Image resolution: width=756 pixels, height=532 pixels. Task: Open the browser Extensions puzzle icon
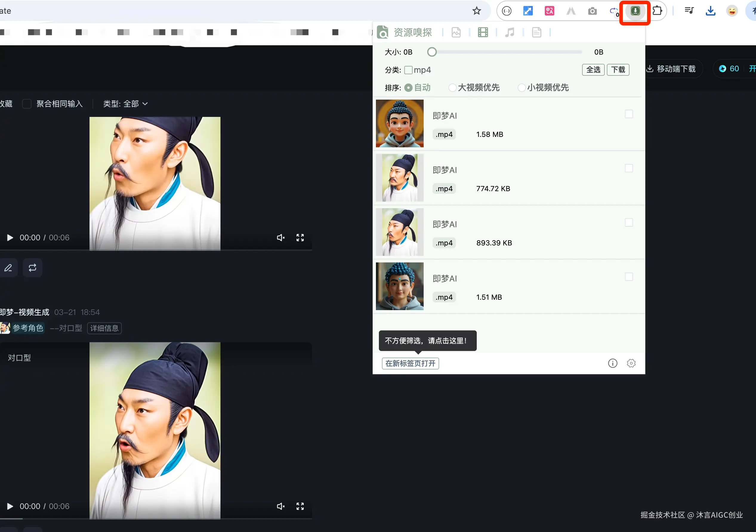click(657, 11)
